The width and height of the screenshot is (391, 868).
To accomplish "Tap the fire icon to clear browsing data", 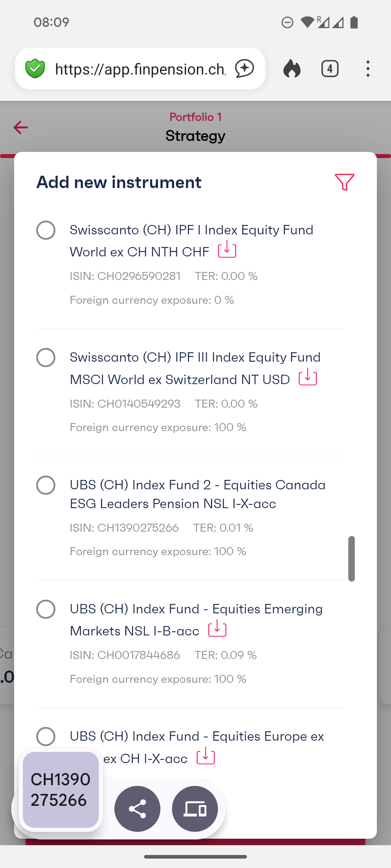I will pos(292,69).
